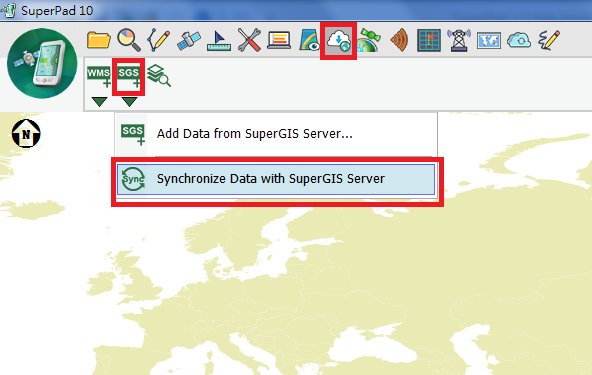Select the ruler measurement tool
Viewport: 592px width, 375px height.
click(x=219, y=41)
